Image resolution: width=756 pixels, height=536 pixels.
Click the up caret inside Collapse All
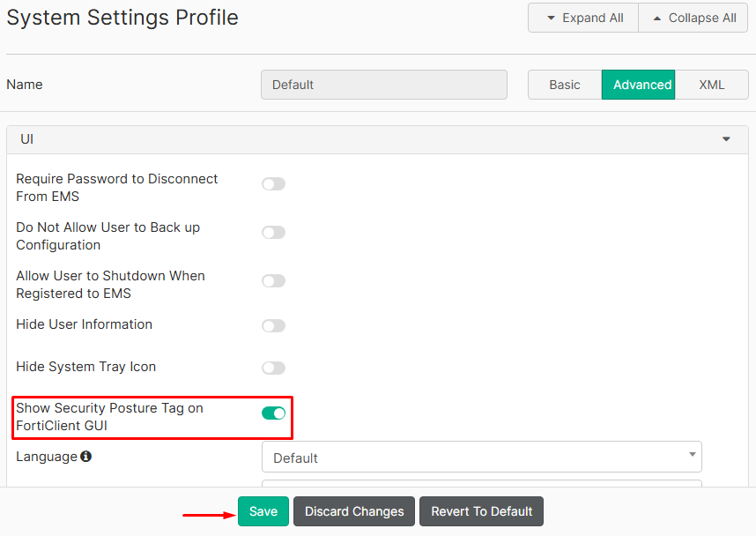661,18
